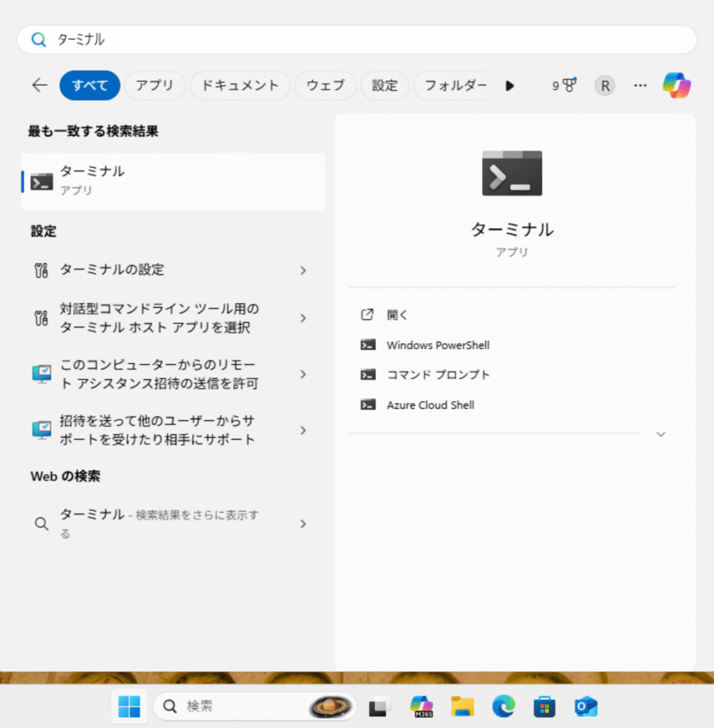
Task: Expand the Web search ターミナル result arrow
Action: pos(303,524)
